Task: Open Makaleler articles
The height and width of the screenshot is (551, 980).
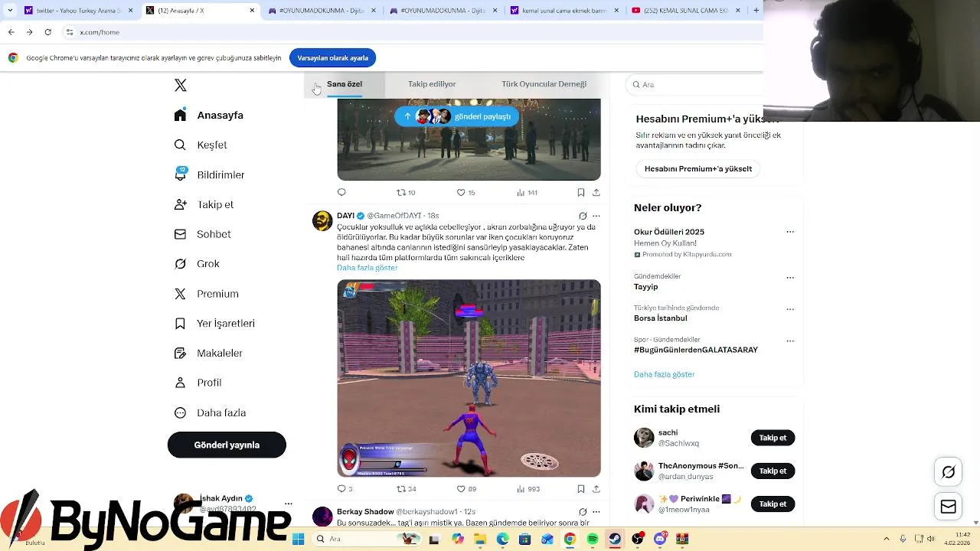Action: pos(208,353)
